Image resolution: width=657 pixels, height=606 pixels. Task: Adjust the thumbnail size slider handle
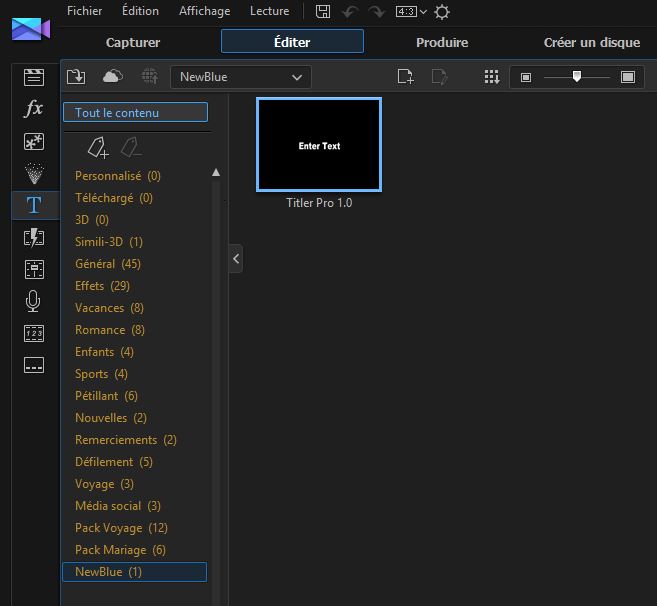click(x=577, y=76)
